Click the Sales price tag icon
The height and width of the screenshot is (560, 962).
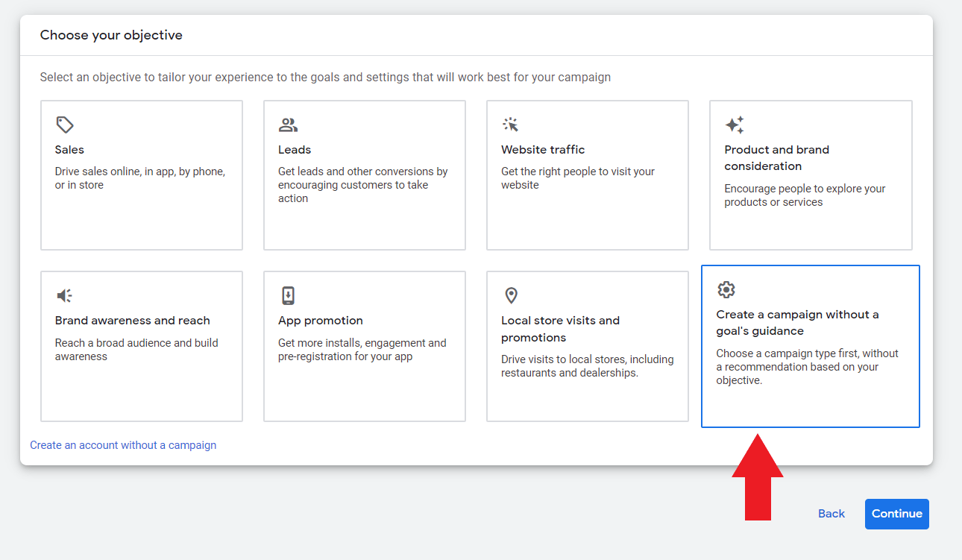pos(65,125)
